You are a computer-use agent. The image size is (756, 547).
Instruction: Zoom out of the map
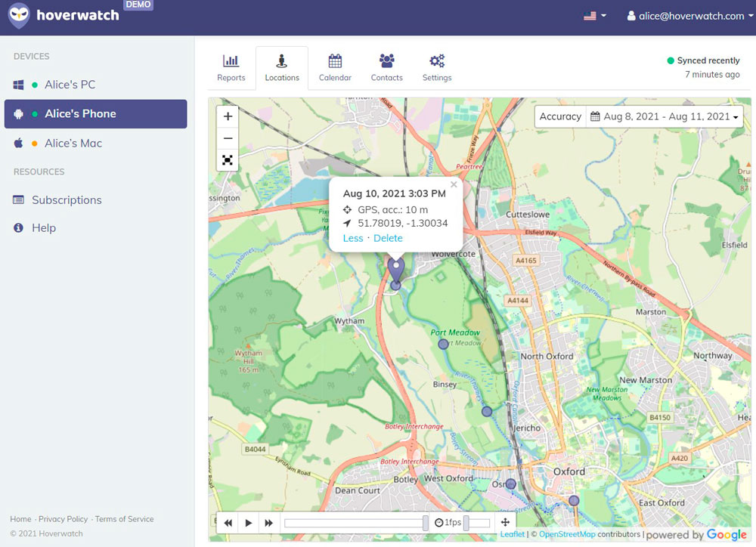coord(228,138)
